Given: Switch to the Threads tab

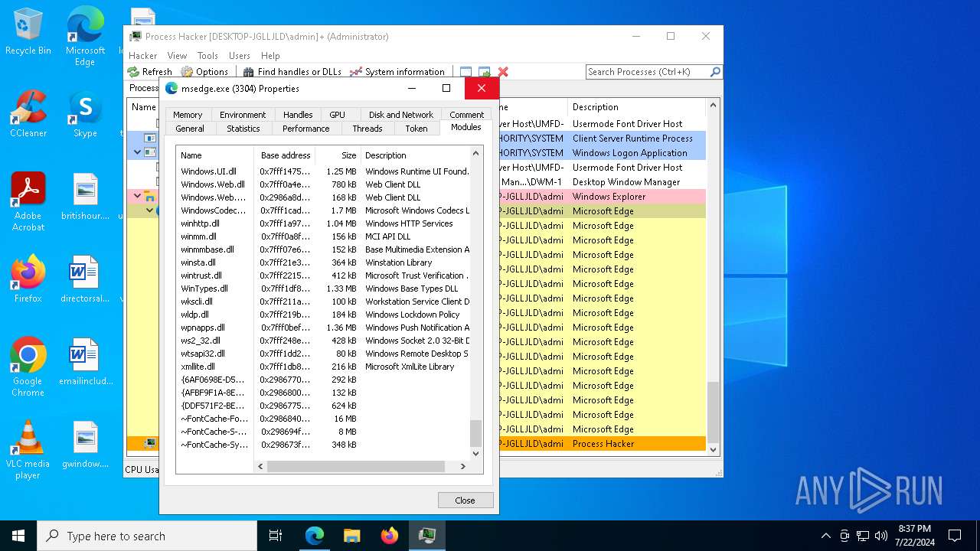Looking at the screenshot, I should tap(367, 129).
